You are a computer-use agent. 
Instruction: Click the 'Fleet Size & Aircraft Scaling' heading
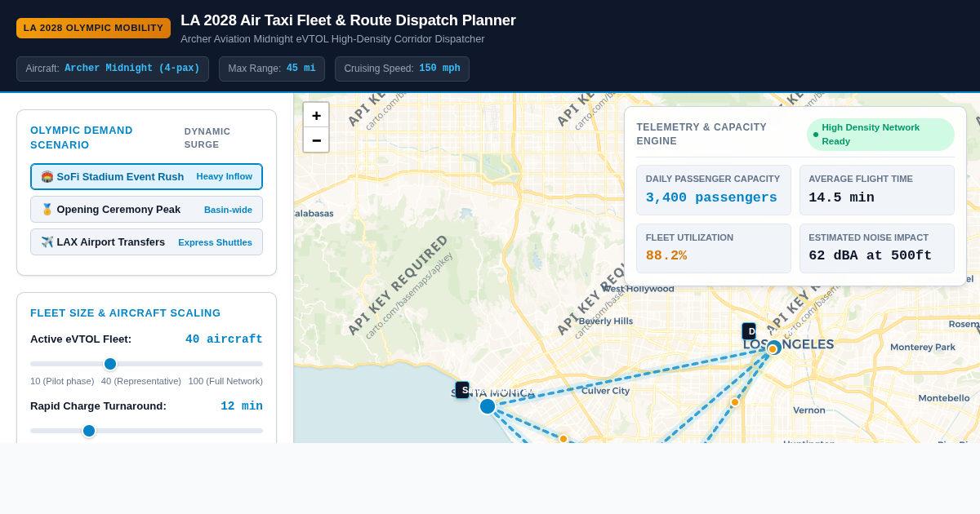pyautogui.click(x=126, y=312)
